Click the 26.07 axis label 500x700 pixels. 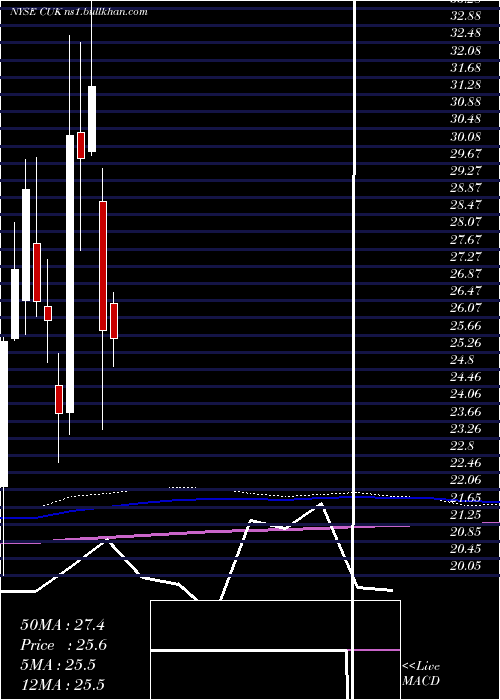point(465,308)
